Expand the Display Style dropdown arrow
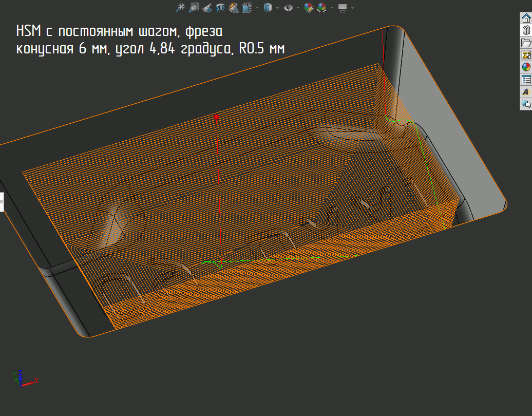Viewport: 532px width, 416px height. (277, 8)
